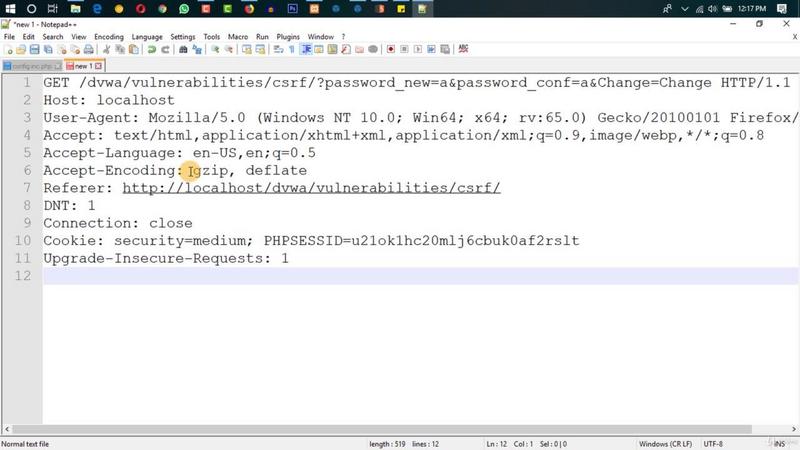Viewport: 800px width, 450px height.
Task: Click the Windows (CR LF) status field
Action: (665, 444)
